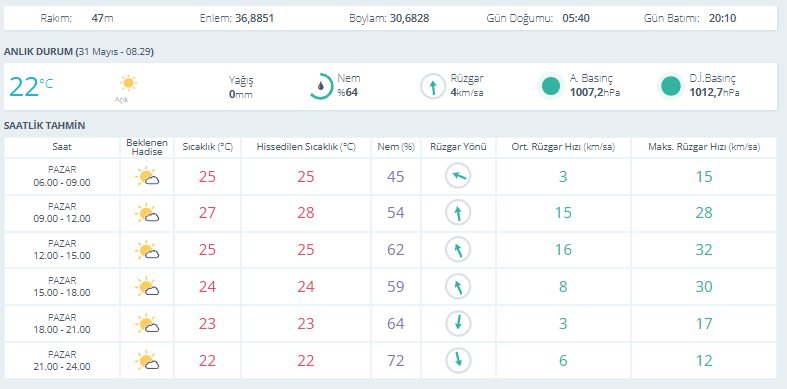The height and width of the screenshot is (389, 787).
Task: Click the Sıcaklık (°C) column header
Action: (x=207, y=148)
